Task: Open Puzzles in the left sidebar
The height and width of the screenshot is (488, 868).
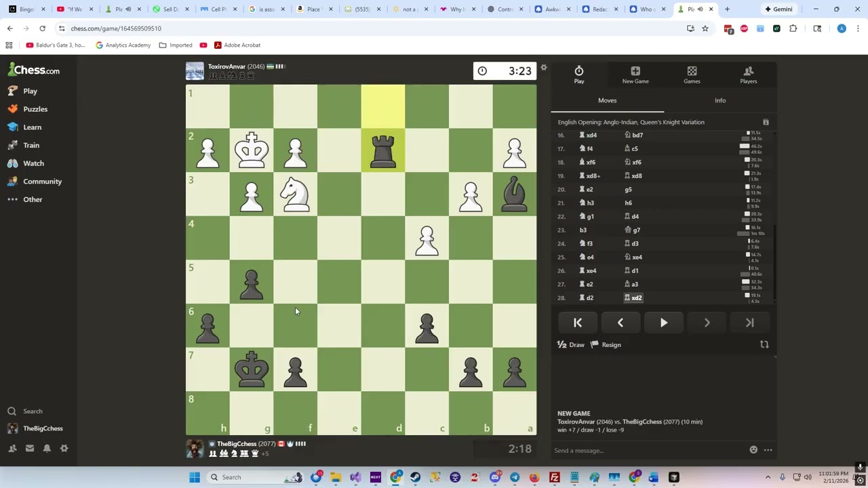Action: [x=28, y=109]
